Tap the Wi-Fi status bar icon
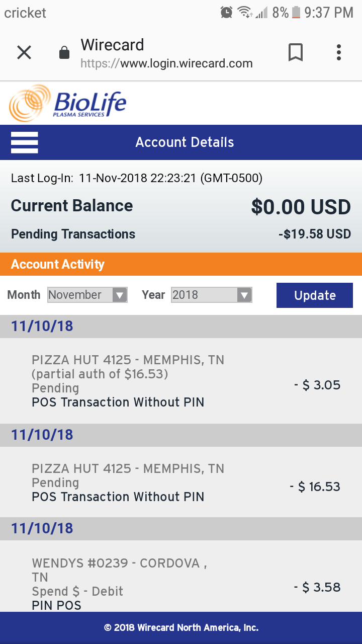The image size is (362, 644). 244,12
